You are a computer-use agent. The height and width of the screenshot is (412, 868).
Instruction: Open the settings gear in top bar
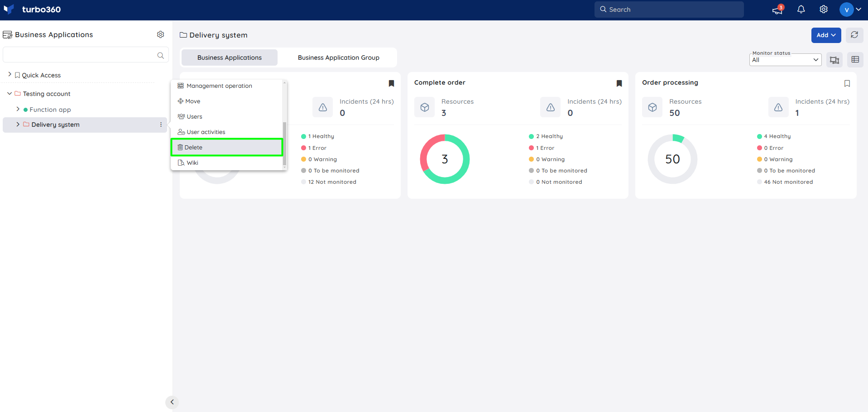[824, 10]
